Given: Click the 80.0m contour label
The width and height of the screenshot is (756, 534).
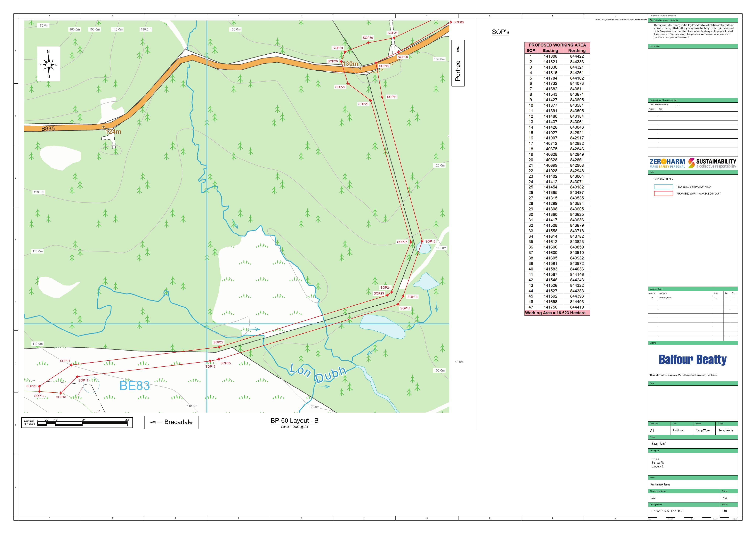Looking at the screenshot, I should (459, 362).
